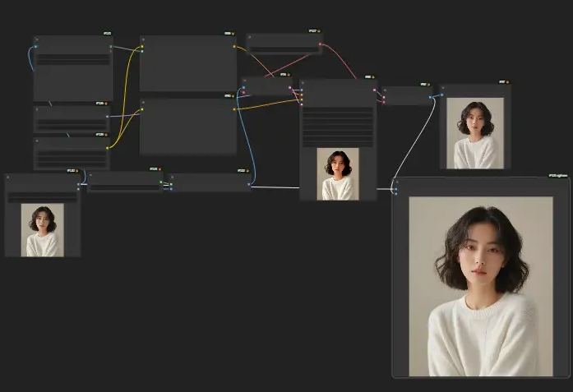The width and height of the screenshot is (573, 392).
Task: Collapse third left-column node with yellow output
Action: click(x=37, y=141)
